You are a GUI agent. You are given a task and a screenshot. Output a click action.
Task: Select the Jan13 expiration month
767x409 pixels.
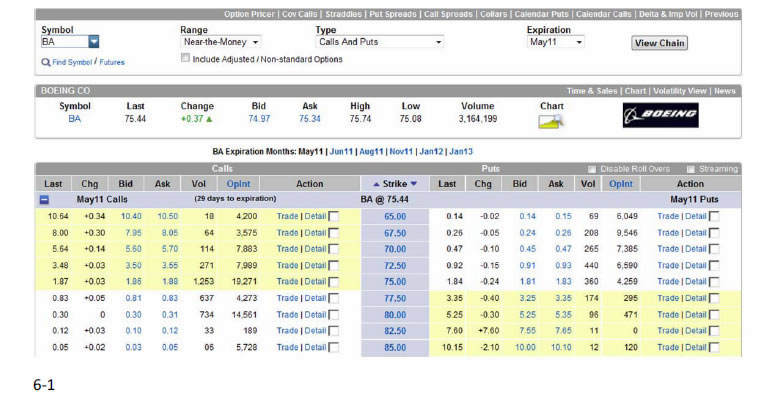point(461,152)
